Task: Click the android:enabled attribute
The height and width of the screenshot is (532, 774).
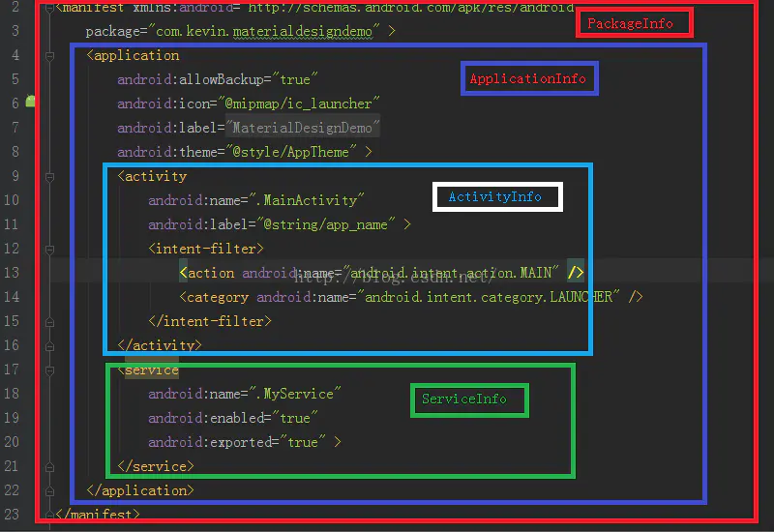Action: [x=206, y=418]
